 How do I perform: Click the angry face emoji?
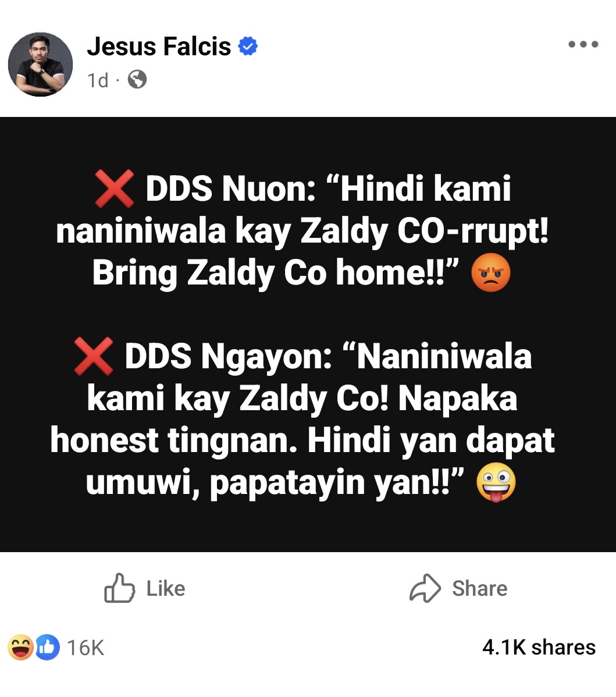(490, 274)
